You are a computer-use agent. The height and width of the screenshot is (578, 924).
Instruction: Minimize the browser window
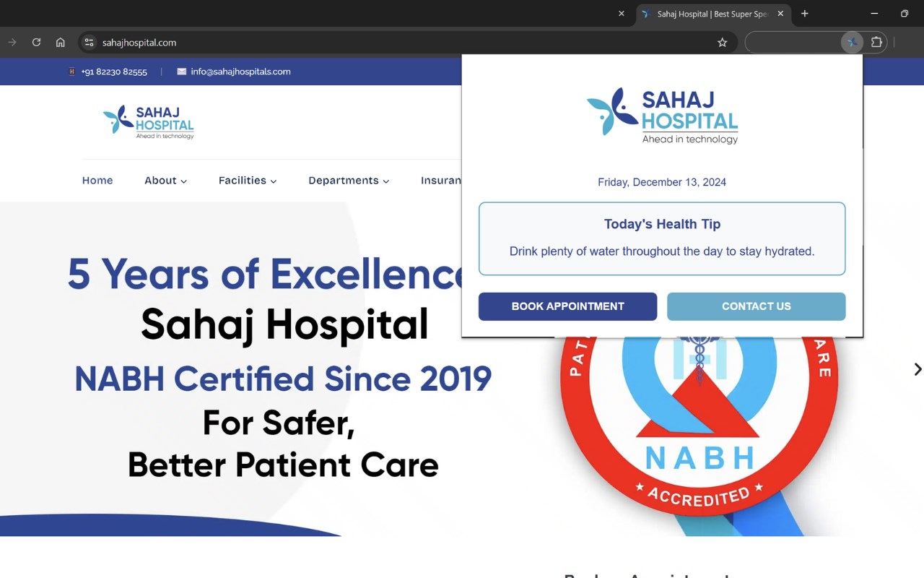pyautogui.click(x=874, y=14)
